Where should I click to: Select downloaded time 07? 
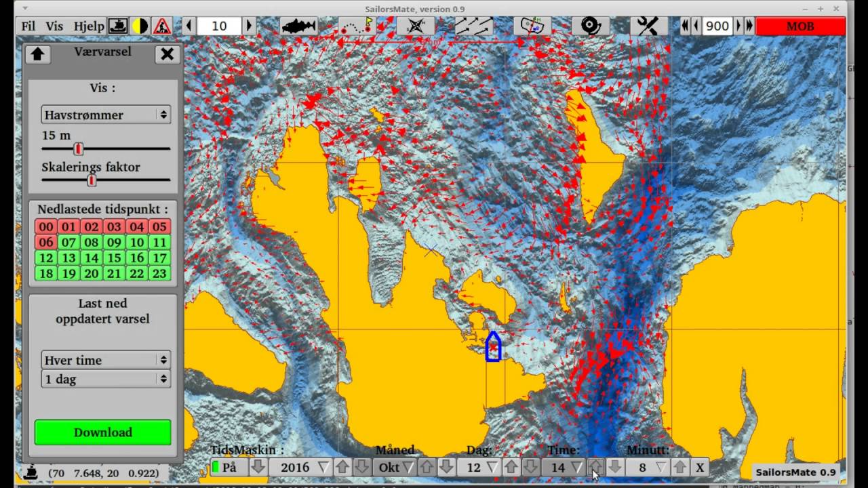click(x=68, y=243)
